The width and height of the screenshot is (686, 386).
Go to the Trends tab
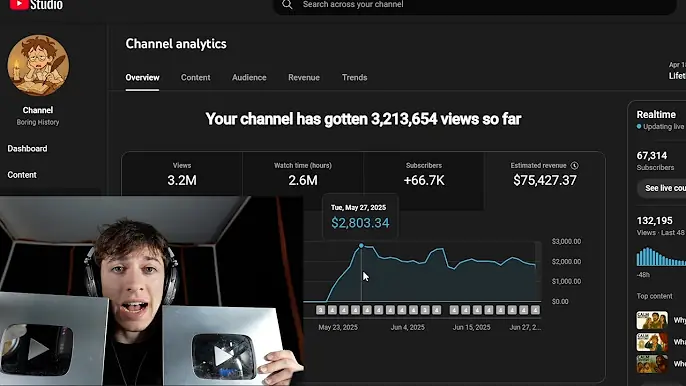[354, 77]
